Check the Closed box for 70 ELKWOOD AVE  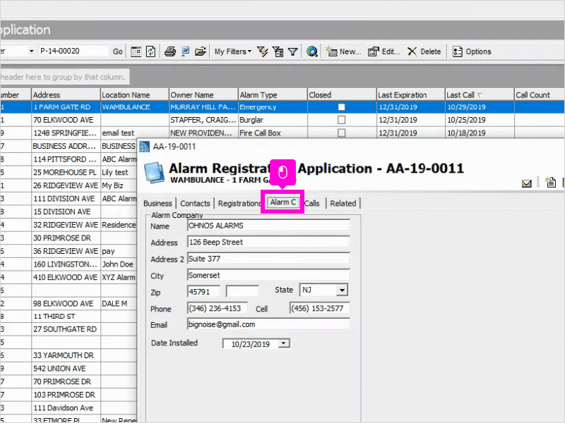pyautogui.click(x=341, y=120)
